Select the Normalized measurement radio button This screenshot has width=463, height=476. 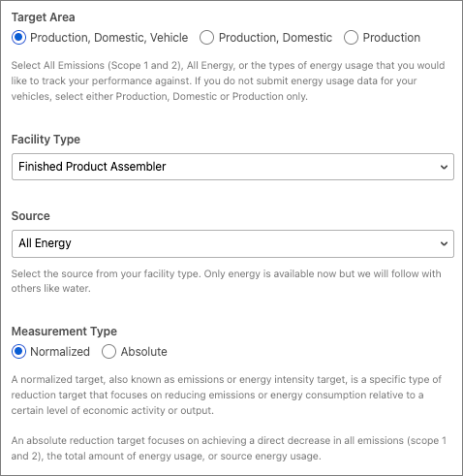[x=18, y=352]
